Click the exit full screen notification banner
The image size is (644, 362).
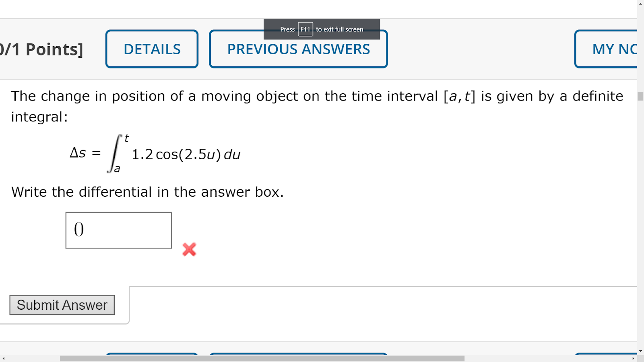tap(322, 29)
